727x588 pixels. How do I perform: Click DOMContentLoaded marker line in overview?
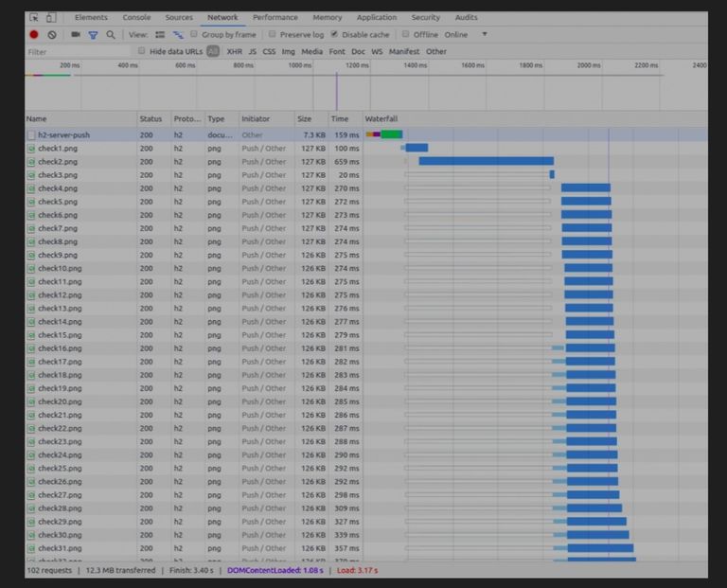click(337, 91)
